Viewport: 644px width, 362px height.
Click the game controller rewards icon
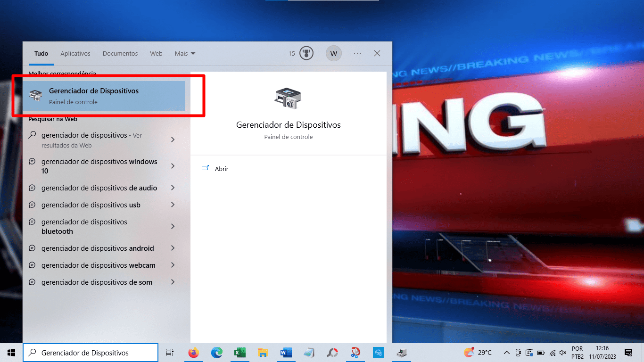point(306,53)
